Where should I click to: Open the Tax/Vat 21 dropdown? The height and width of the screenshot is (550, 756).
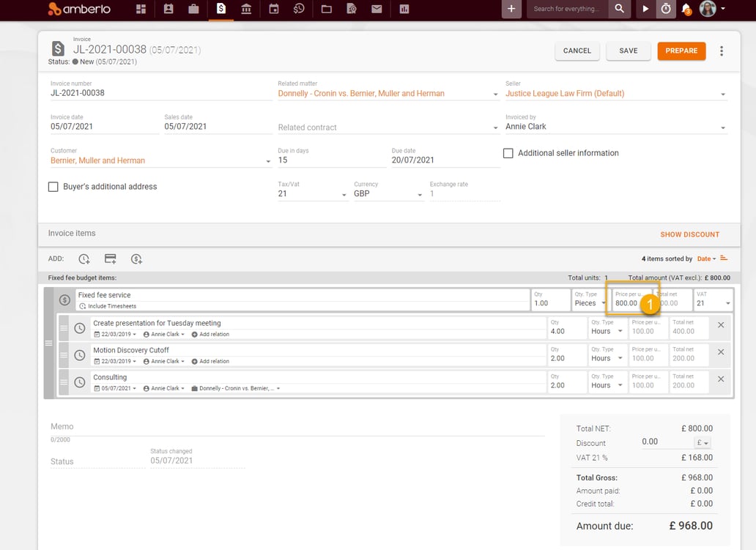point(312,194)
